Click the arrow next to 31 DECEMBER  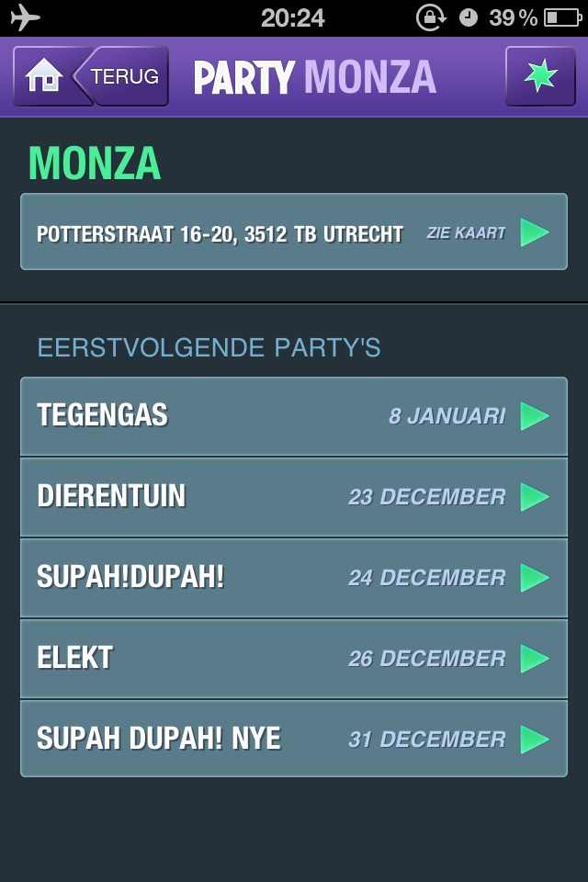[535, 740]
